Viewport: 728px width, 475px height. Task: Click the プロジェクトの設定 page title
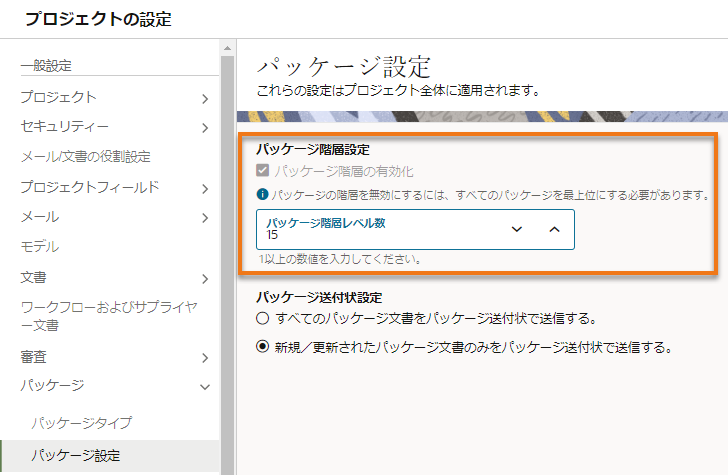(x=98, y=19)
